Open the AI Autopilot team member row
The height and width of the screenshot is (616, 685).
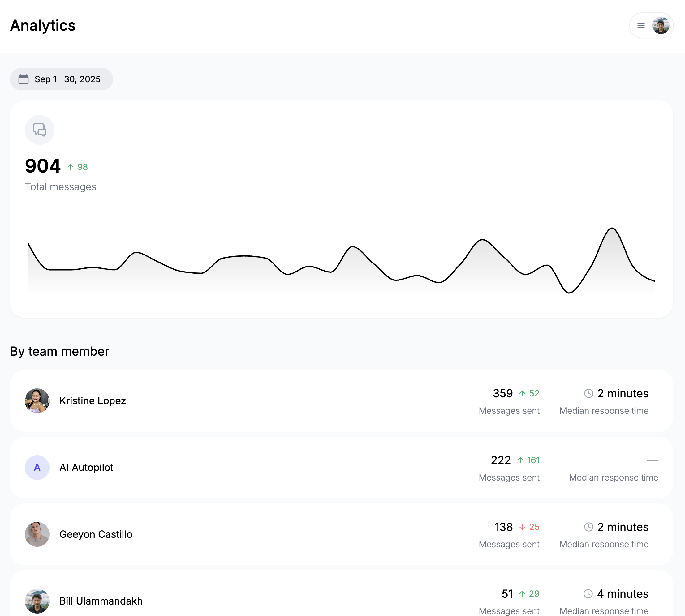point(271,468)
